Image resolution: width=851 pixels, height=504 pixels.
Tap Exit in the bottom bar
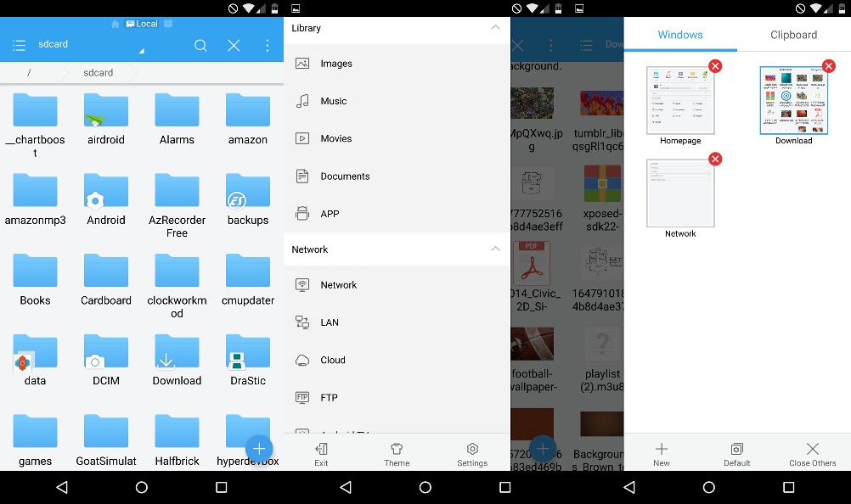pos(321,454)
